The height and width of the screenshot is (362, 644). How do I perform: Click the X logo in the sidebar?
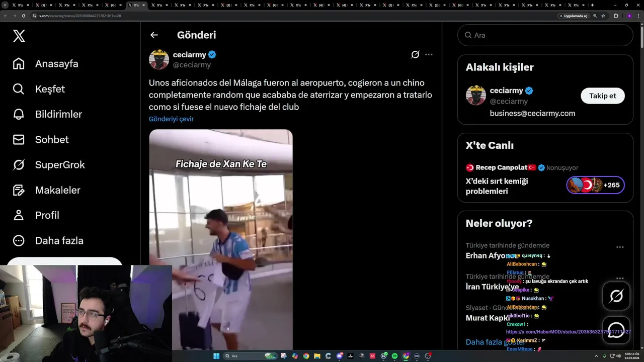click(19, 36)
